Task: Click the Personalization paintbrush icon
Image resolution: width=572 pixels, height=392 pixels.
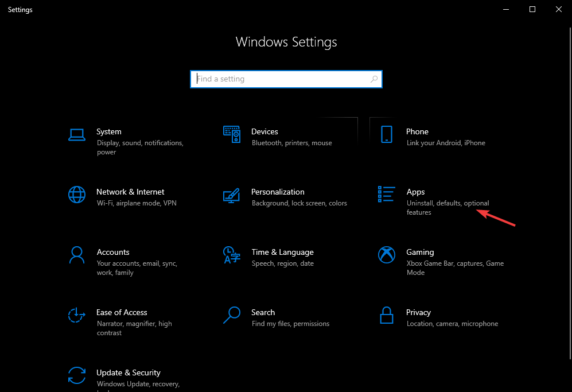Action: point(231,196)
